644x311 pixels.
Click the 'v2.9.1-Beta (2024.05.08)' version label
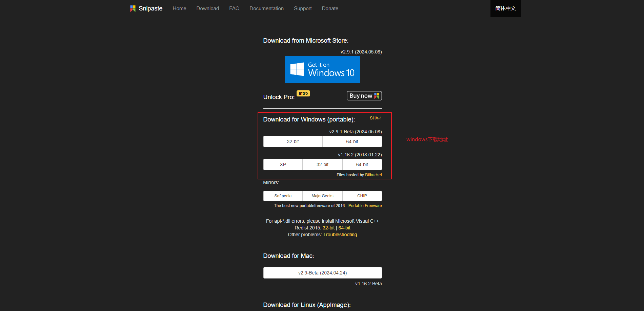[356, 132]
